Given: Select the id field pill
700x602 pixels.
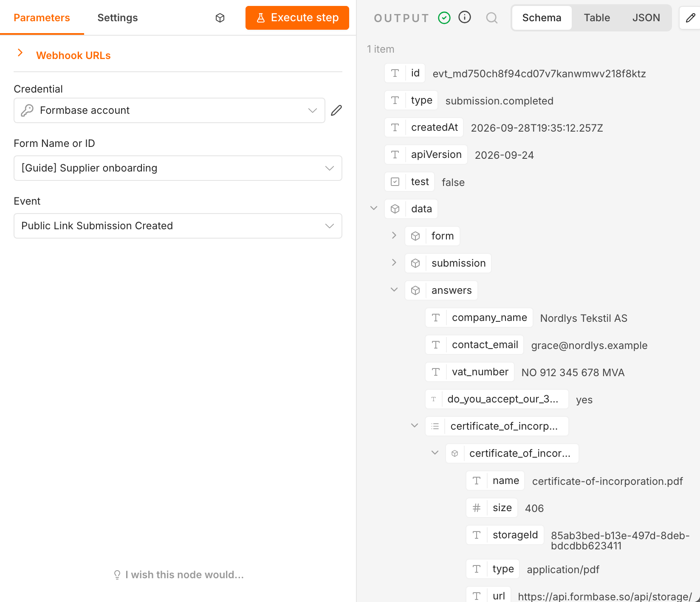Looking at the screenshot, I should (x=405, y=73).
